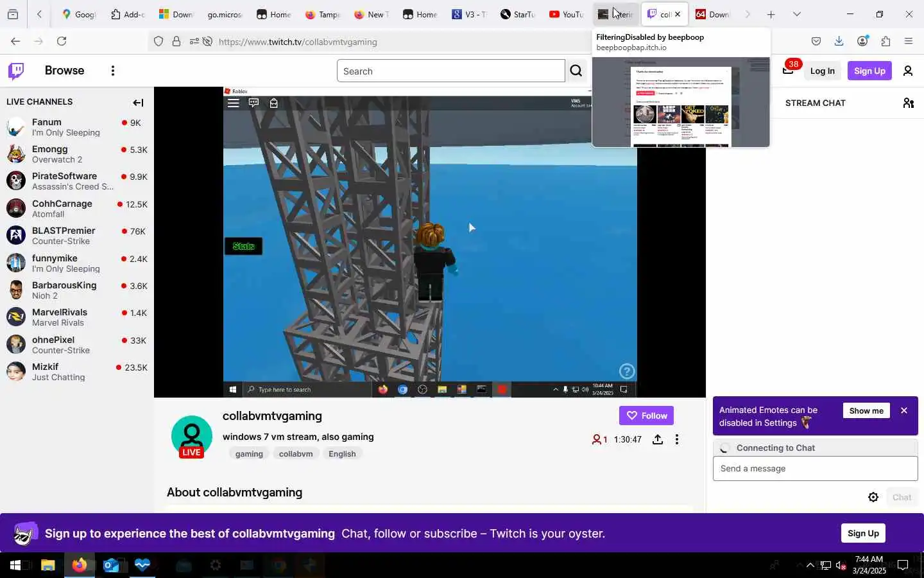Click the help question mark on video
The image size is (924, 578).
click(x=627, y=371)
